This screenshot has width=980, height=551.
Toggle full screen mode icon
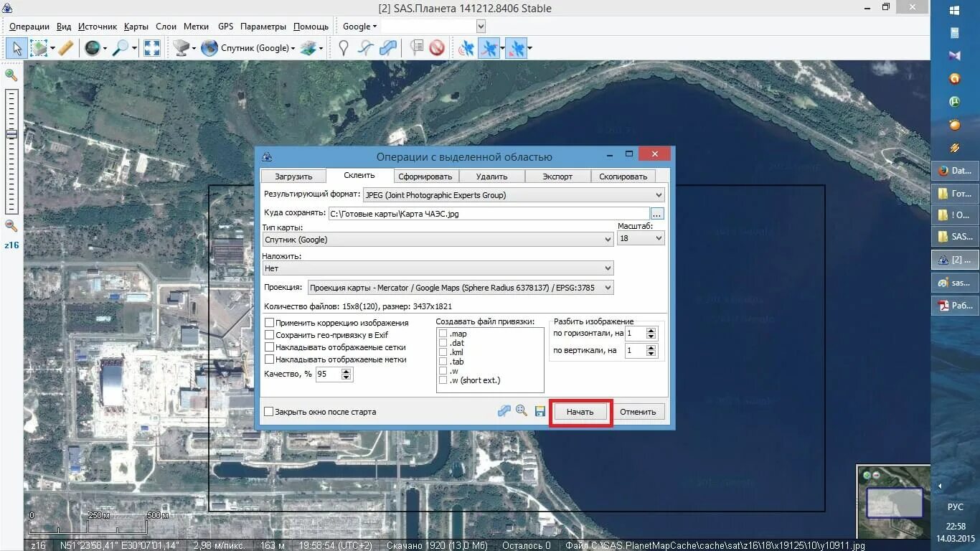pyautogui.click(x=152, y=48)
